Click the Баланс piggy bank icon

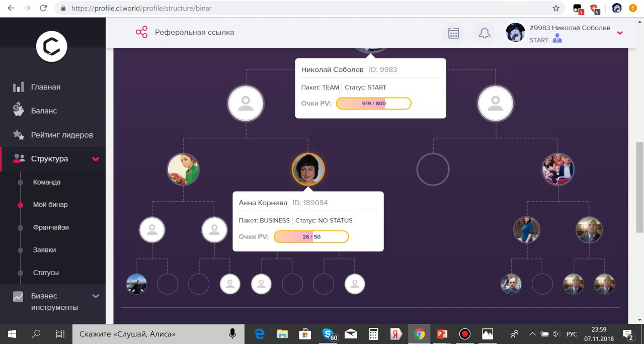(x=18, y=110)
